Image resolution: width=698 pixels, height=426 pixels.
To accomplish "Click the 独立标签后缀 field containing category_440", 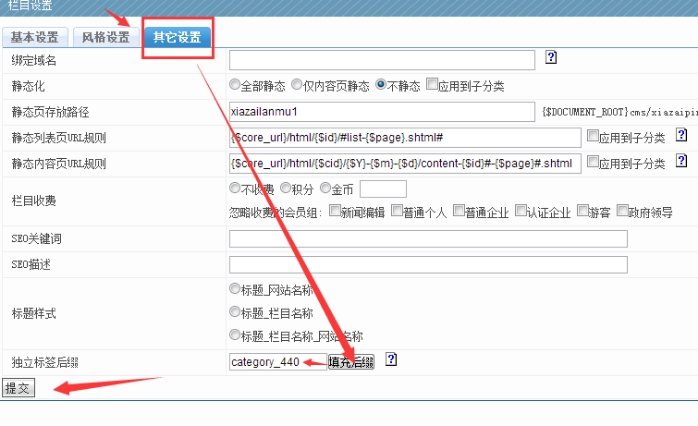I will [275, 361].
